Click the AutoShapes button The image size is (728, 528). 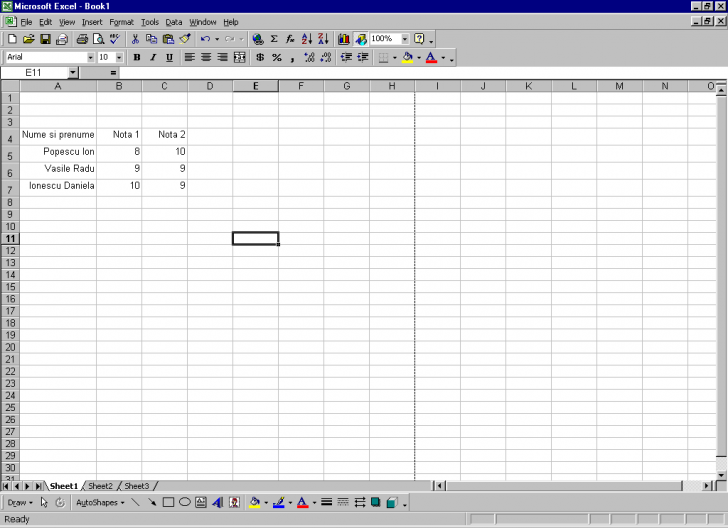tap(99, 502)
